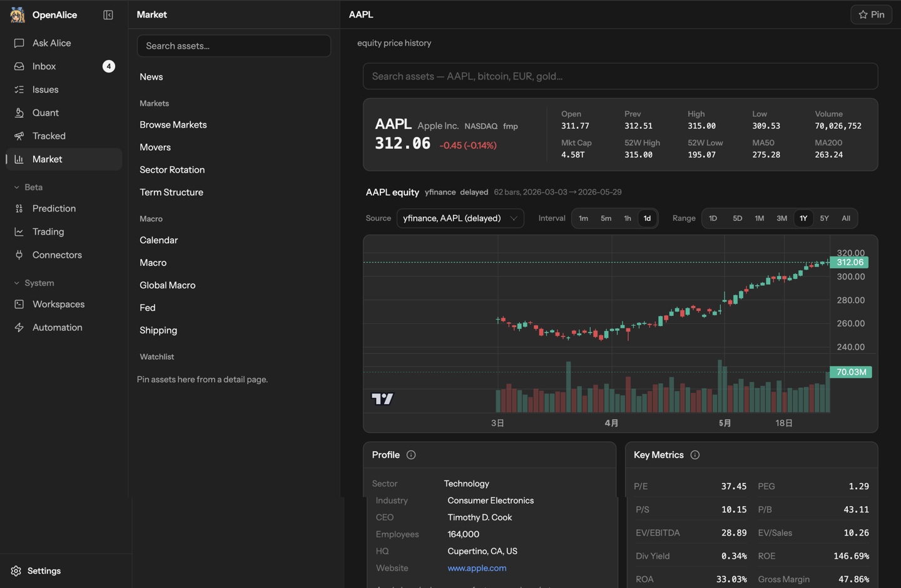This screenshot has height=588, width=901.
Task: Collapse the Beta group
Action: click(x=28, y=187)
